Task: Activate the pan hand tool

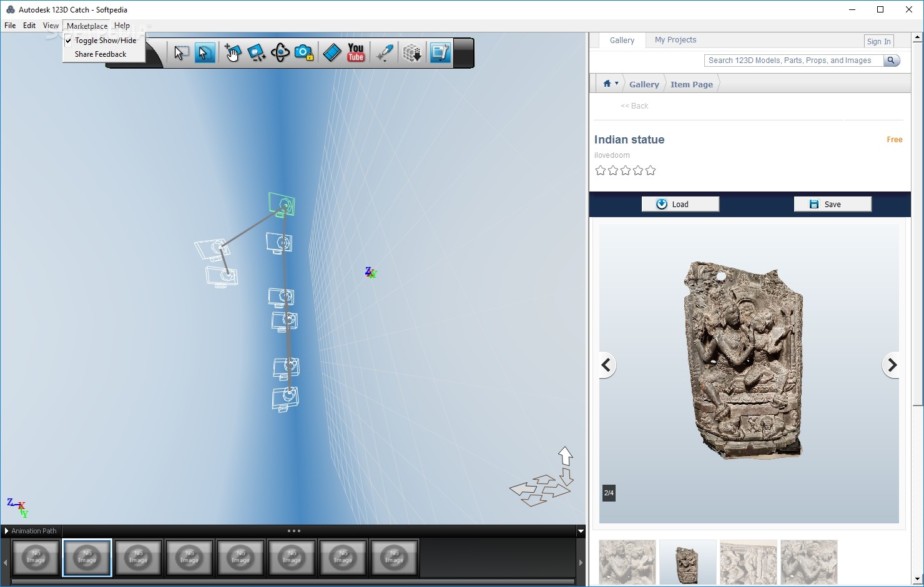Action: (x=232, y=53)
